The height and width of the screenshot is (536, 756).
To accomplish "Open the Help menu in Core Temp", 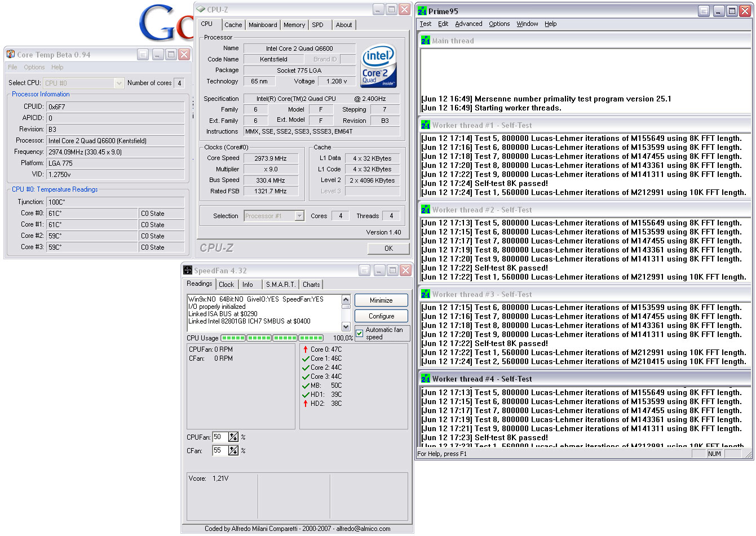I will (x=57, y=67).
